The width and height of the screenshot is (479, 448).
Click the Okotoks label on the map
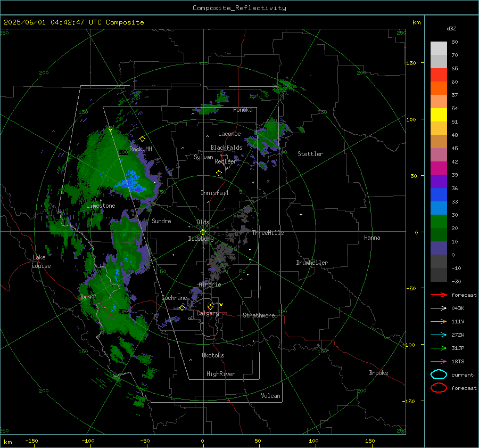tap(213, 355)
